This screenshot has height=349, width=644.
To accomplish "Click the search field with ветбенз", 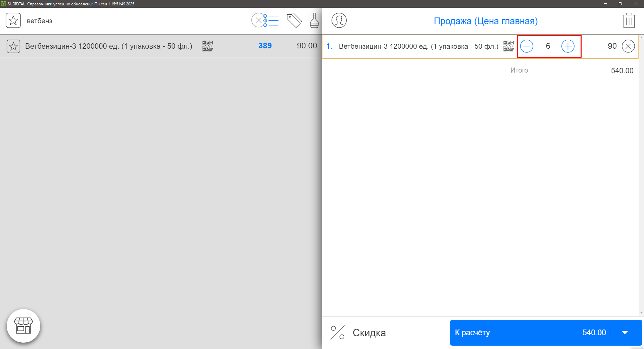I will coord(138,20).
